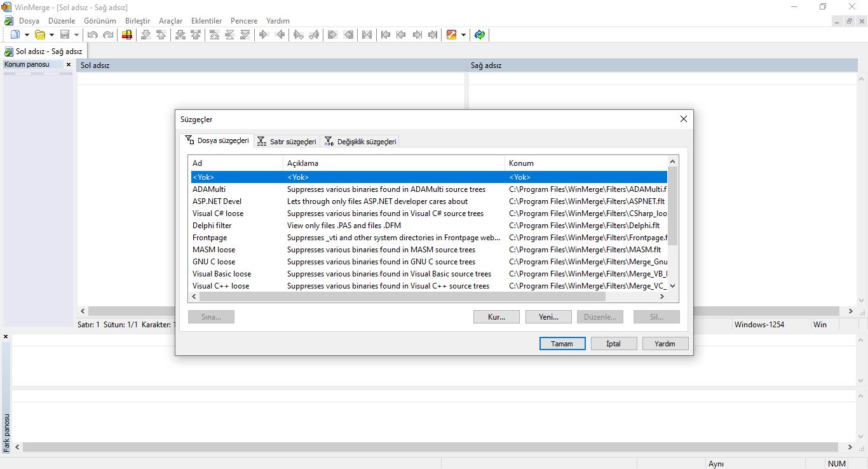Click the Konum column header
The height and width of the screenshot is (469, 868).
[586, 163]
